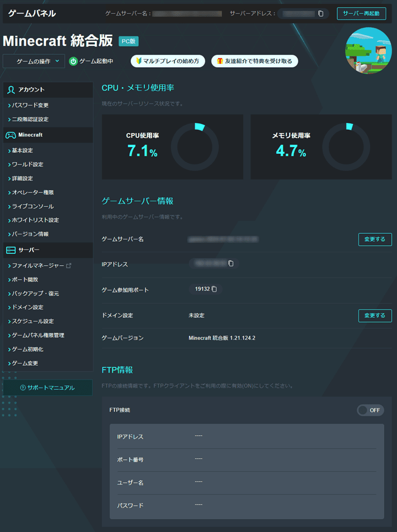Open the マルチプレイの始め方 guide
The height and width of the screenshot is (532, 397).
(x=168, y=61)
